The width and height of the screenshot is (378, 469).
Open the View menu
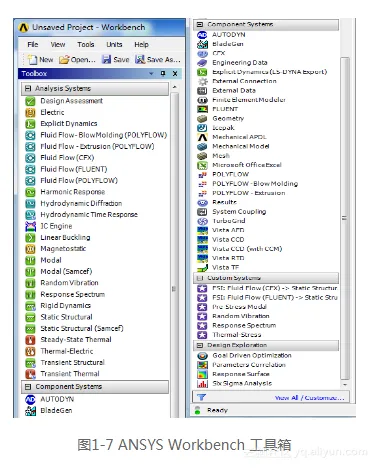click(58, 44)
